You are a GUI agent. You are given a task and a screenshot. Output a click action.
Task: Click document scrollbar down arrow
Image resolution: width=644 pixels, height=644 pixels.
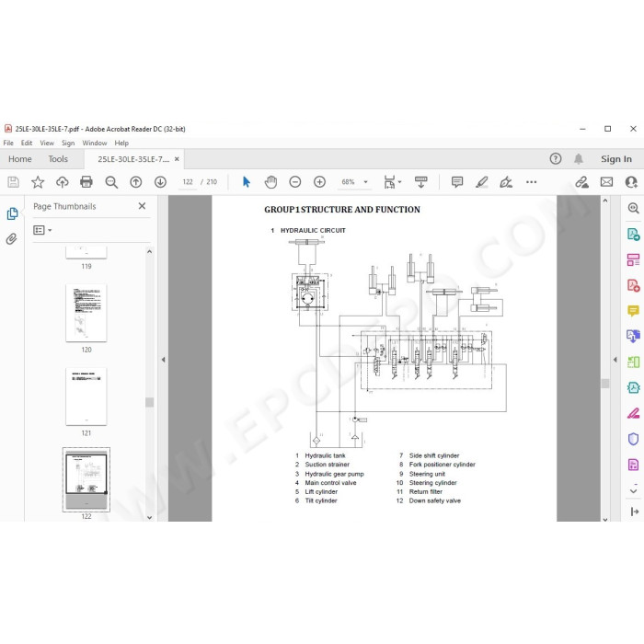(x=605, y=519)
